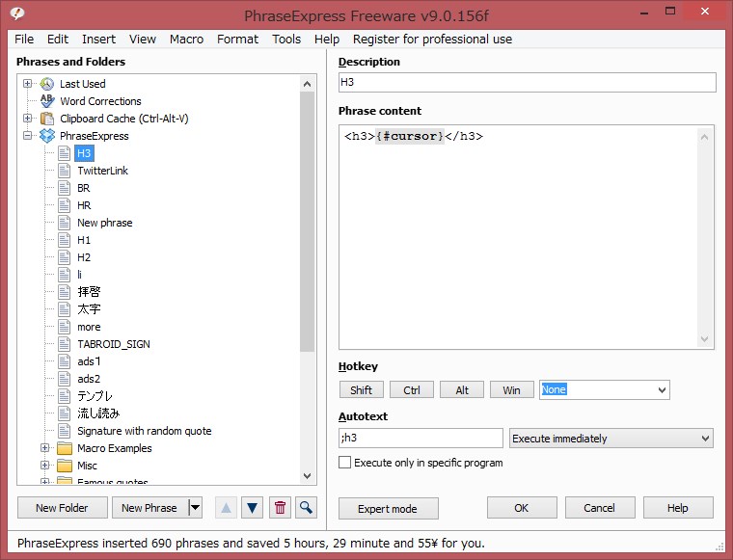Click the HR phrase document icon
The width and height of the screenshot is (733, 560).
pyautogui.click(x=65, y=205)
